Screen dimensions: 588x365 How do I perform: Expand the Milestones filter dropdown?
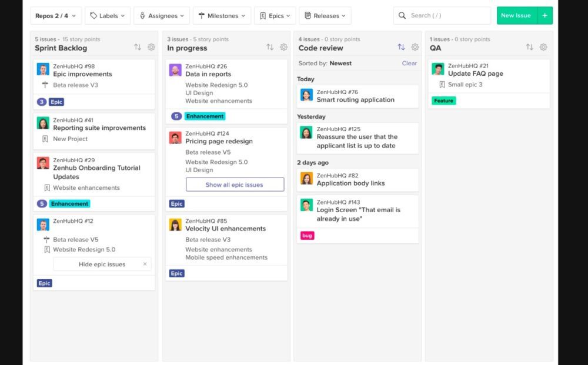222,16
